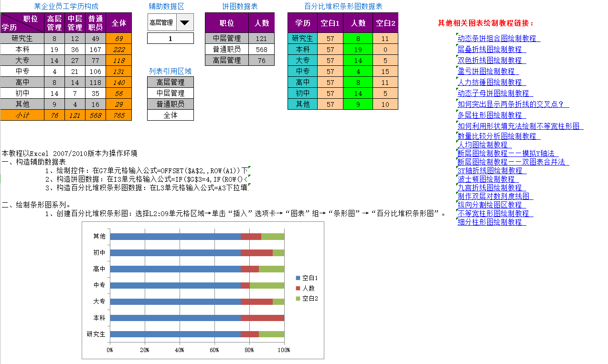Click the 大专 category label on chart axis
Screen dimensions: 608x364
99,302
